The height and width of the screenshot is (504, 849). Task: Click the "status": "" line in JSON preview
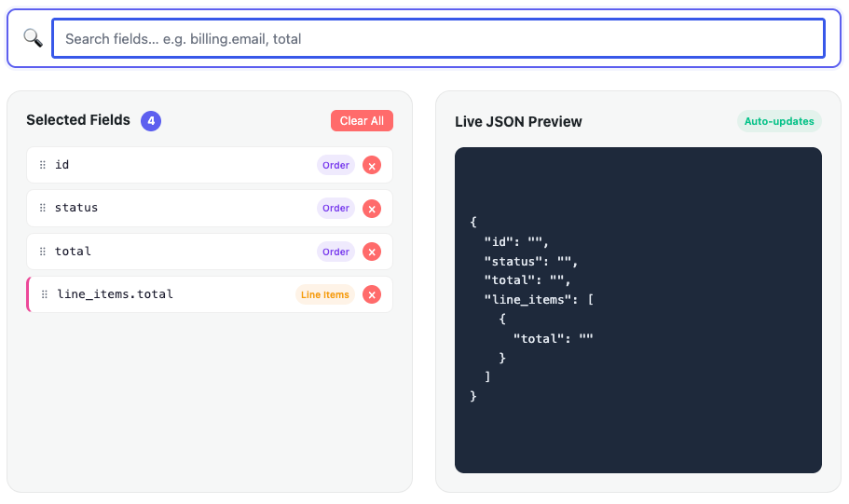(531, 262)
